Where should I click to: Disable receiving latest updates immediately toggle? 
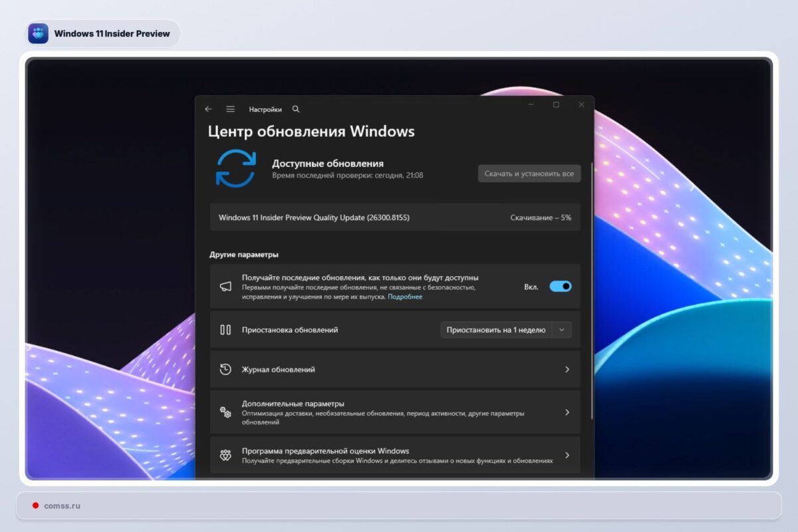click(561, 285)
